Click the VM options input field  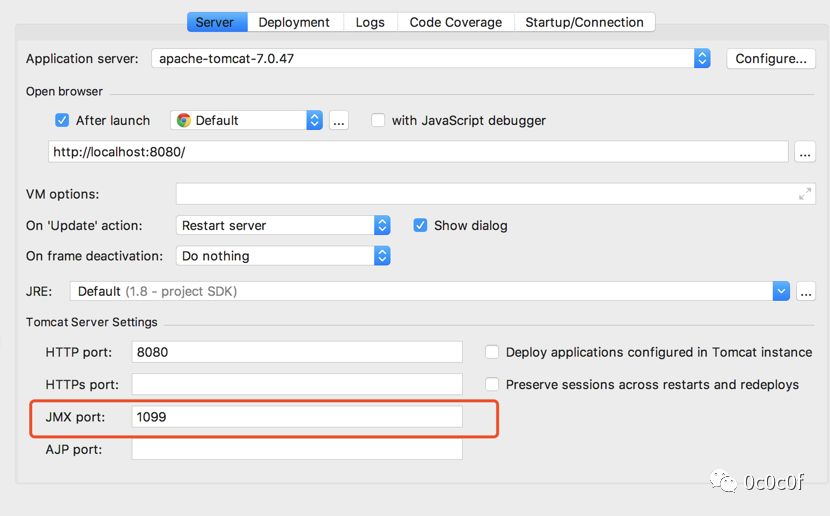pyautogui.click(x=495, y=194)
